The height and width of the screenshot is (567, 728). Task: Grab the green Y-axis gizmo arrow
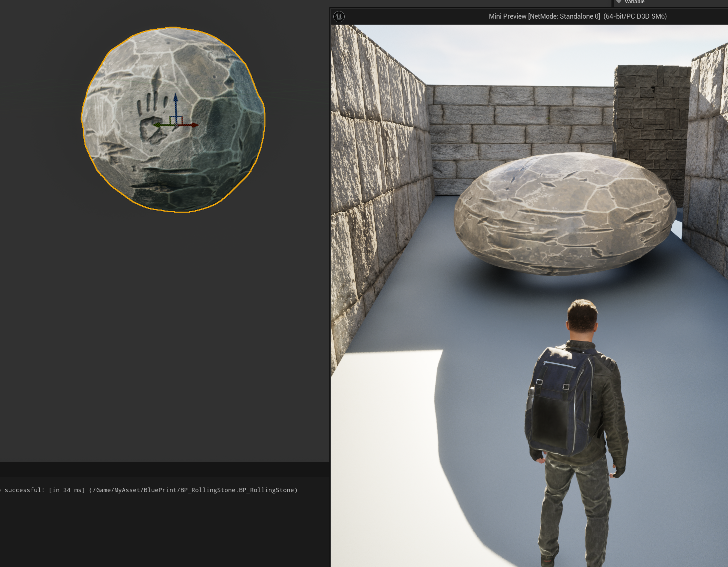(157, 125)
